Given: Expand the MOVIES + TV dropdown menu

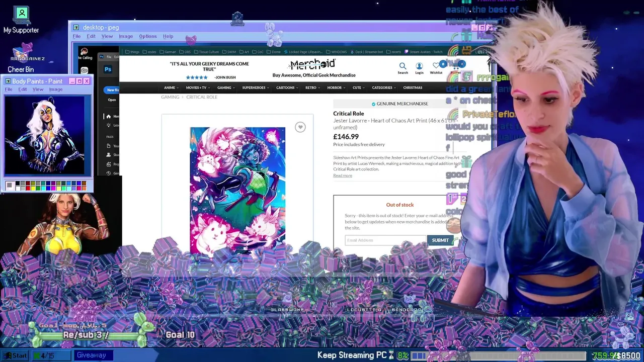Looking at the screenshot, I should (198, 87).
